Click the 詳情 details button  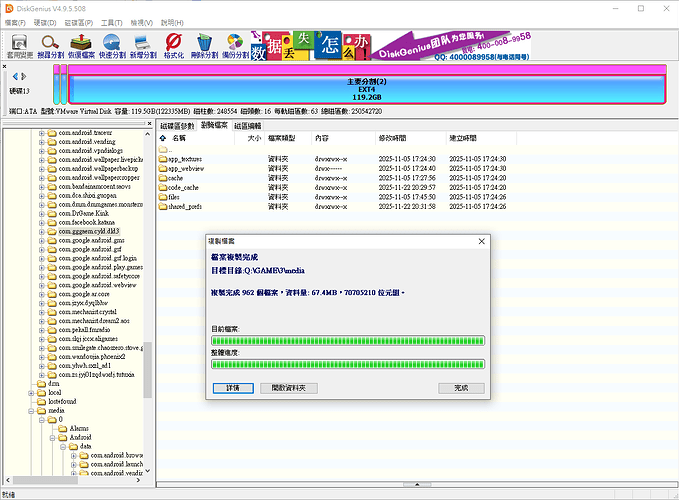pos(231,387)
